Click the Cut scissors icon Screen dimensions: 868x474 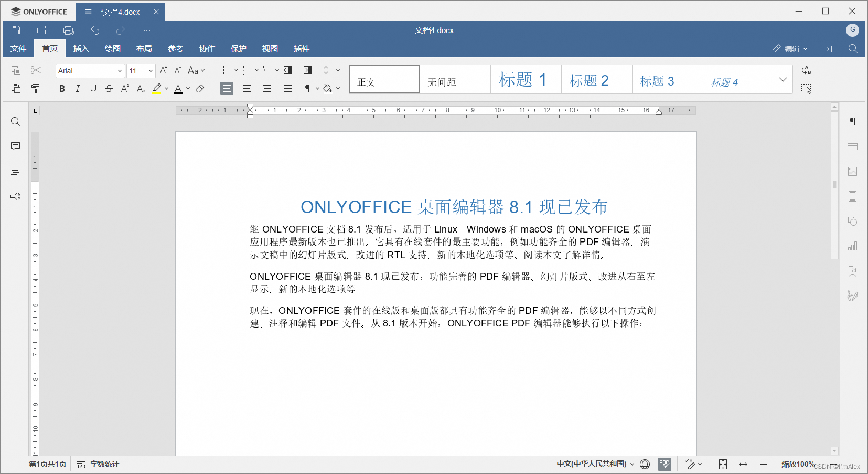tap(36, 70)
